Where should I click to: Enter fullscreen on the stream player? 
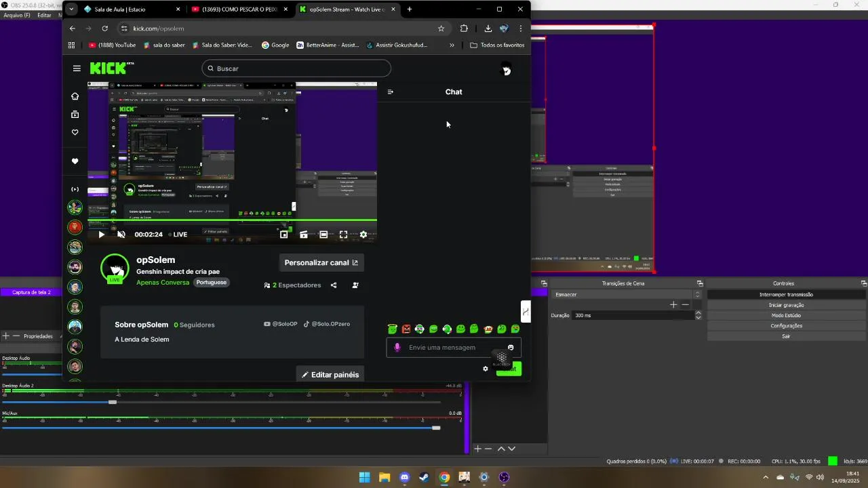pyautogui.click(x=344, y=235)
